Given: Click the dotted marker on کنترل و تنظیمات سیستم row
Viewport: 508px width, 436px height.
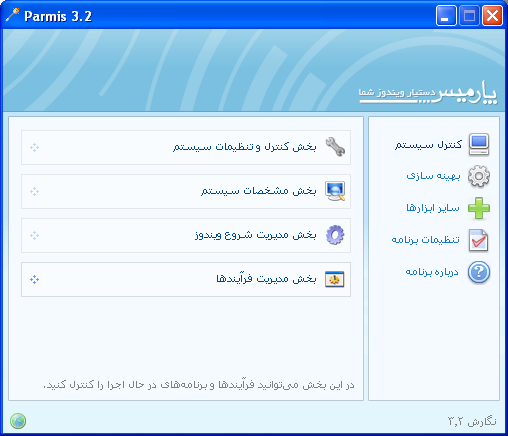Looking at the screenshot, I should point(34,147).
